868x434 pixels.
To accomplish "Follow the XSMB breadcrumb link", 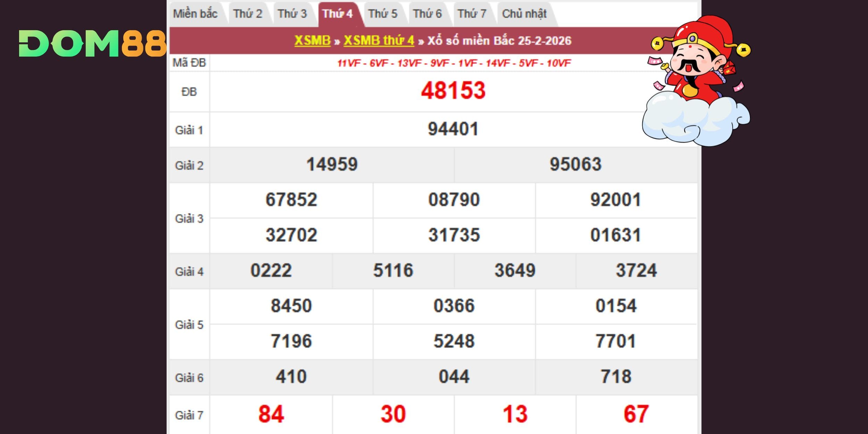I will pyautogui.click(x=312, y=41).
